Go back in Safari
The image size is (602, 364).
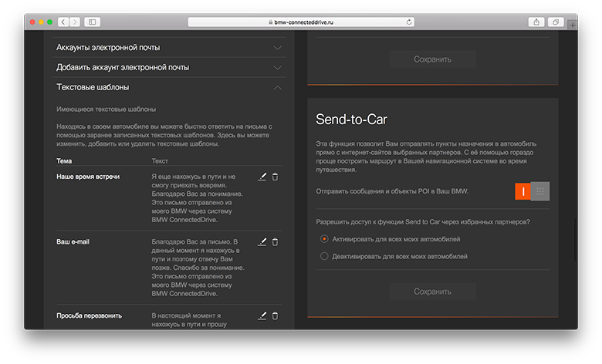[63, 22]
